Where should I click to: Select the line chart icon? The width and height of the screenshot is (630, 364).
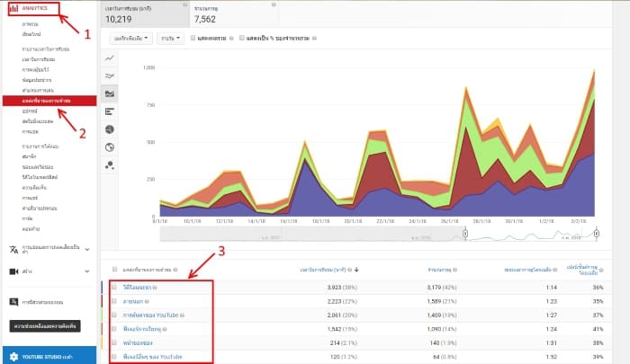[110, 58]
